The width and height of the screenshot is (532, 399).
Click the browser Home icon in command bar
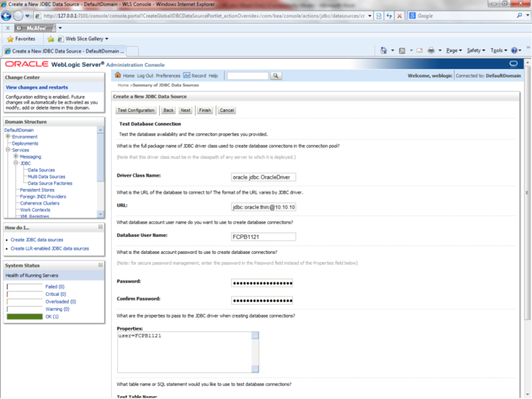[383, 51]
